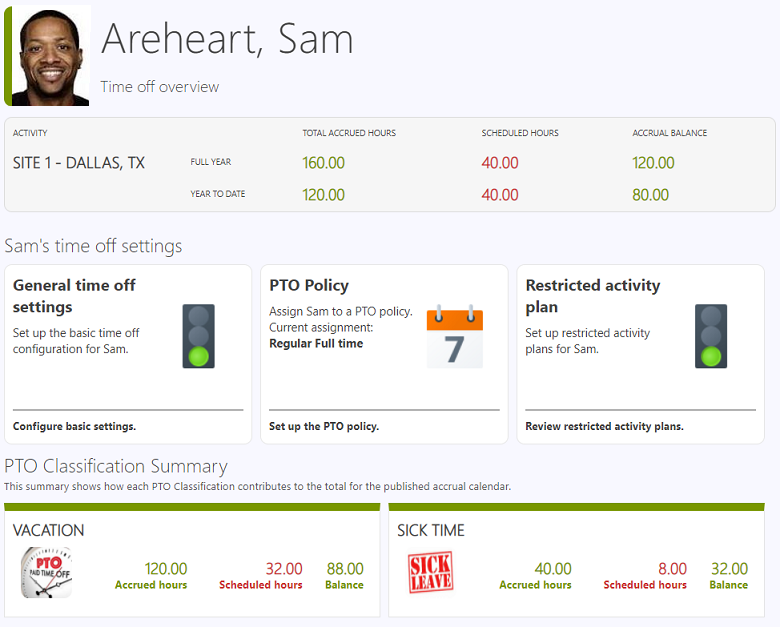The image size is (780, 627).
Task: Click Review restricted activity plans link
Action: pos(604,426)
